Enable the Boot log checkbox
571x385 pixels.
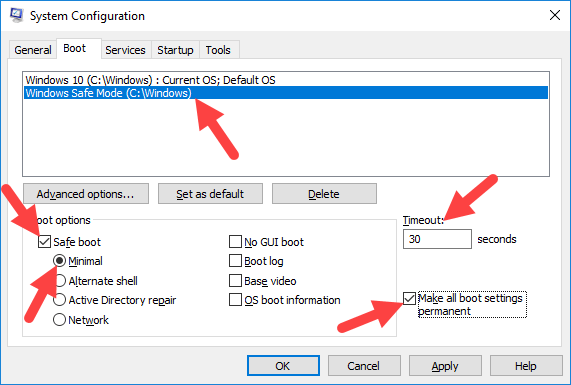pos(235,261)
